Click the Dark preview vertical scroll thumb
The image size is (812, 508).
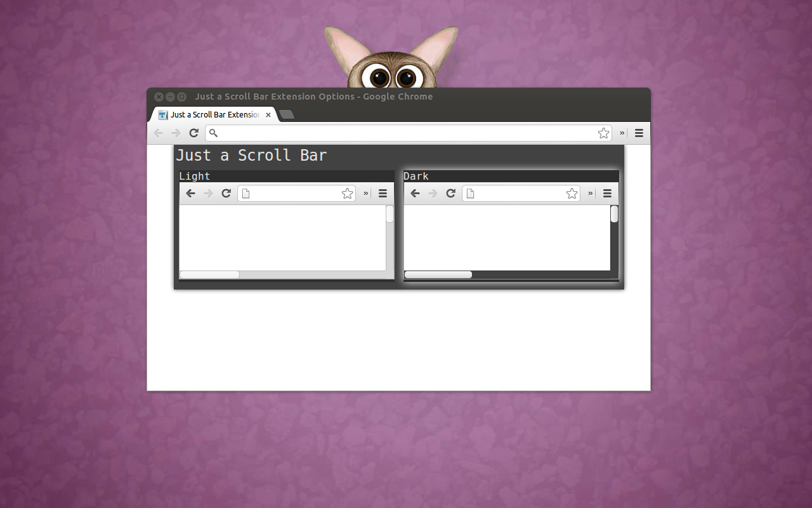(615, 214)
